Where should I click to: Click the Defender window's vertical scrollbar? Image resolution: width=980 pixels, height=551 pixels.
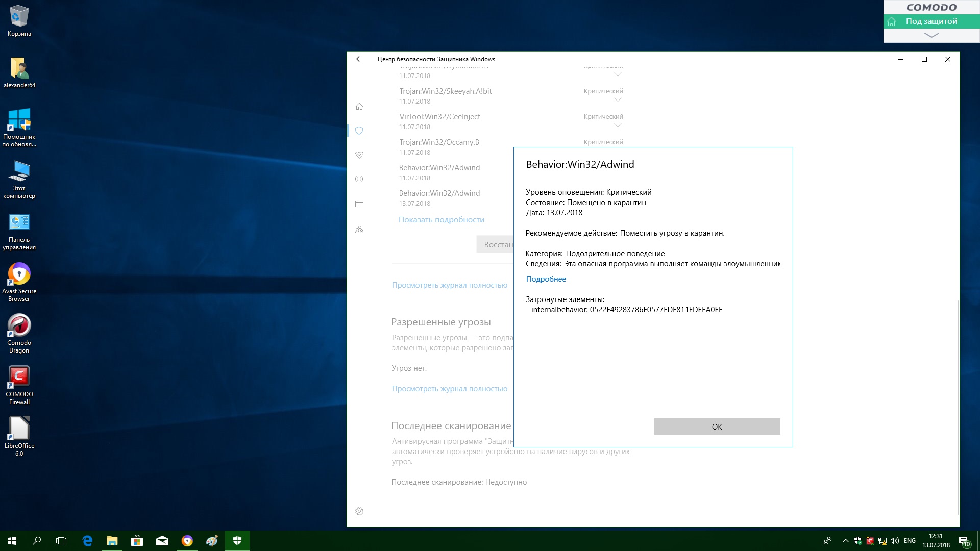(958, 408)
